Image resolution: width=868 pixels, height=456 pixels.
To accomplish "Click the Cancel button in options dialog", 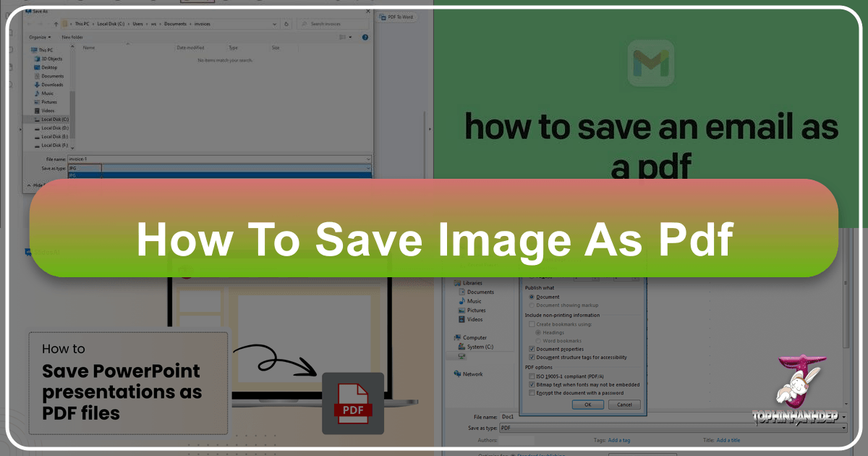I will pyautogui.click(x=624, y=405).
